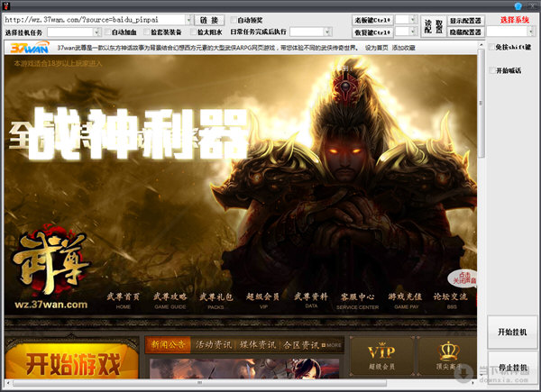Click the news banner thumbnail image
Image resolution: width=541 pixels, height=392 pixels.
point(244,369)
